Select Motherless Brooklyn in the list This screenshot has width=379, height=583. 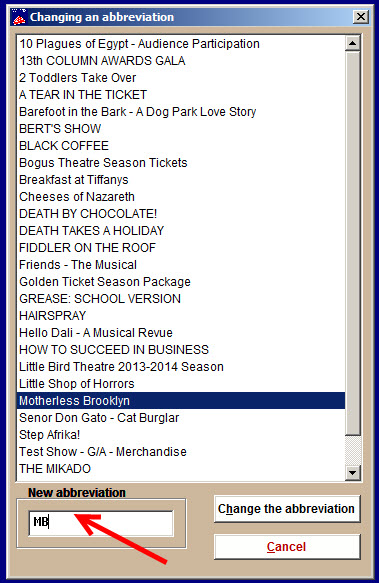click(x=181, y=400)
